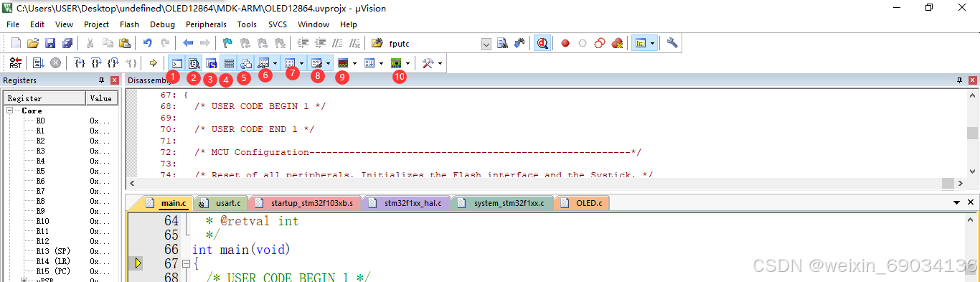Click the Value column header in Registers
This screenshot has height=282, width=980.
click(101, 98)
